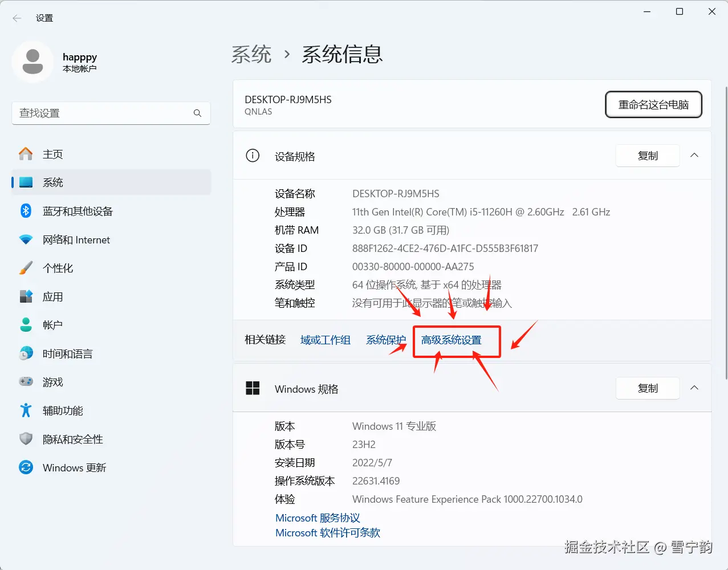Screen dimensions: 728x570
Task: Click the 辅助功能 accessibility icon
Action: pyautogui.click(x=26, y=410)
